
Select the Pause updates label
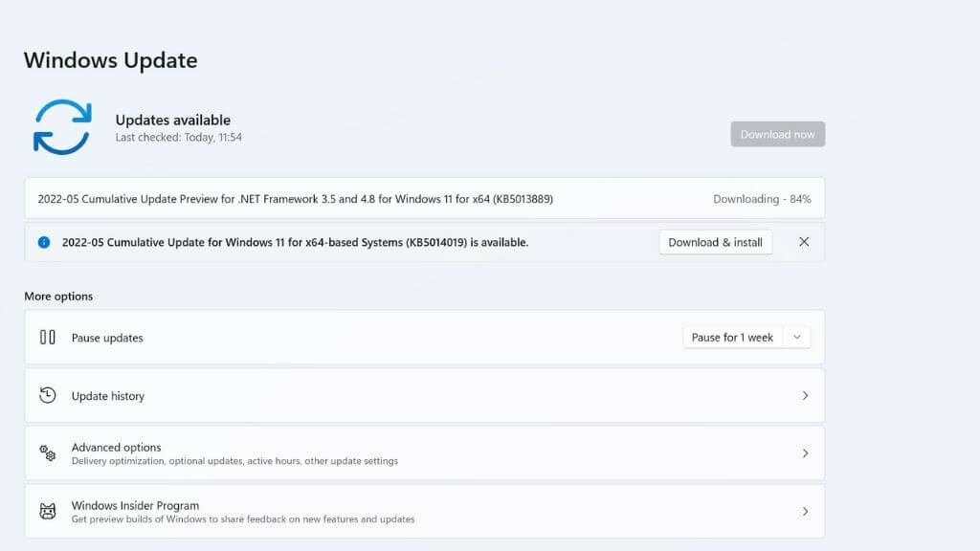pyautogui.click(x=107, y=338)
